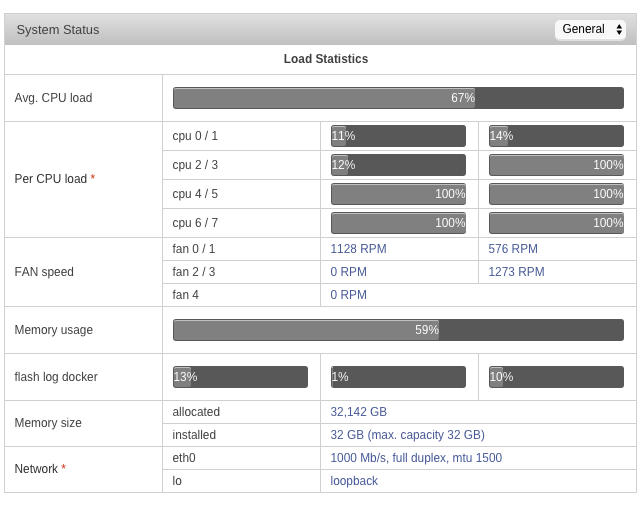Open the General dropdown selector
Screen dimensions: 644x506
point(590,30)
